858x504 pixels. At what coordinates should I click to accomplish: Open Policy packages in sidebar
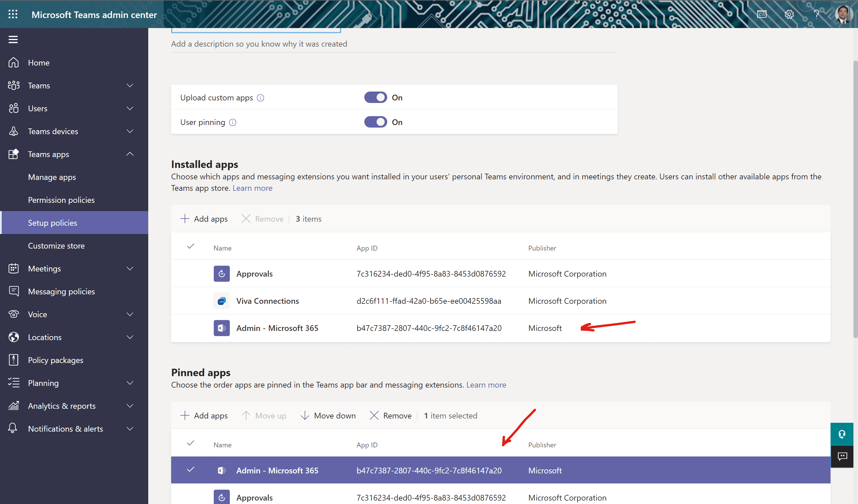(56, 360)
